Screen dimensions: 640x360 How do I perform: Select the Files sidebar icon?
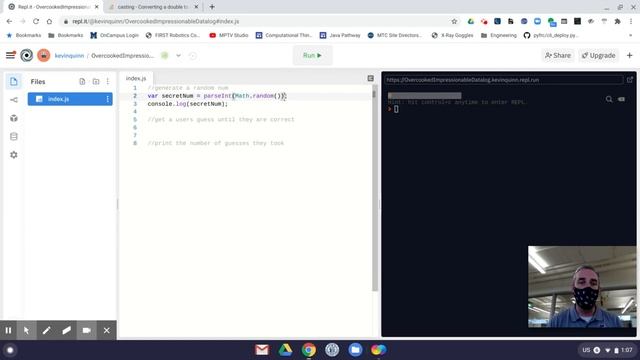[x=13, y=82]
